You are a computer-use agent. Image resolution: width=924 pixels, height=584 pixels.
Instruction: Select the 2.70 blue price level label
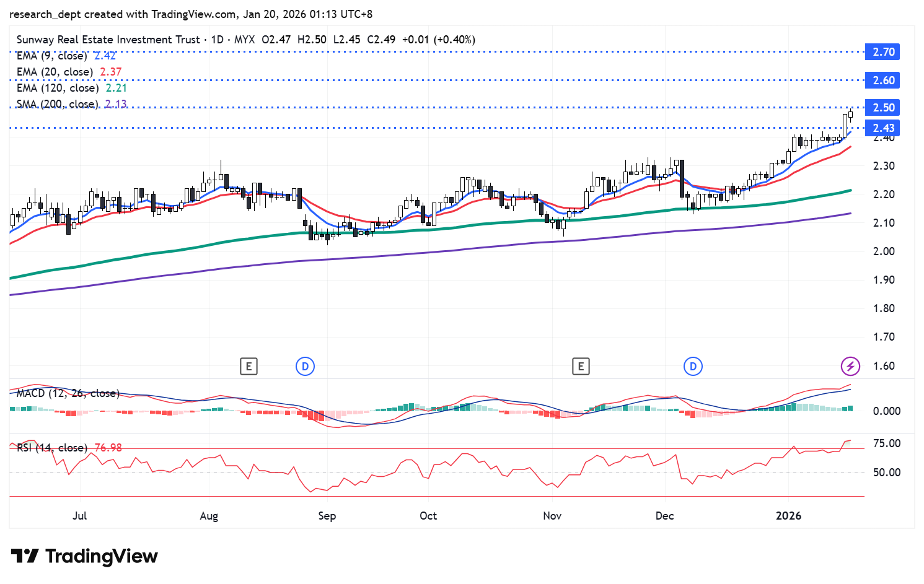[883, 52]
